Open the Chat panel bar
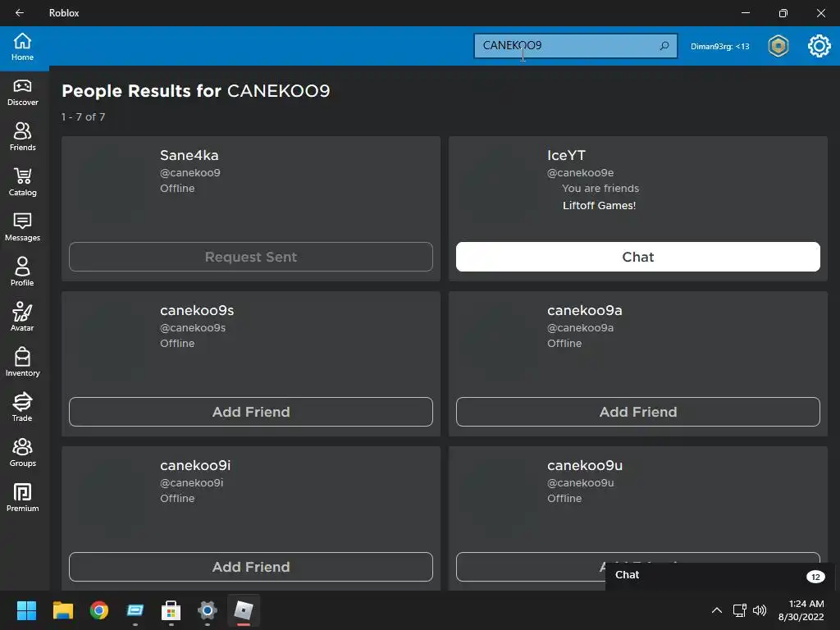 [x=719, y=576]
